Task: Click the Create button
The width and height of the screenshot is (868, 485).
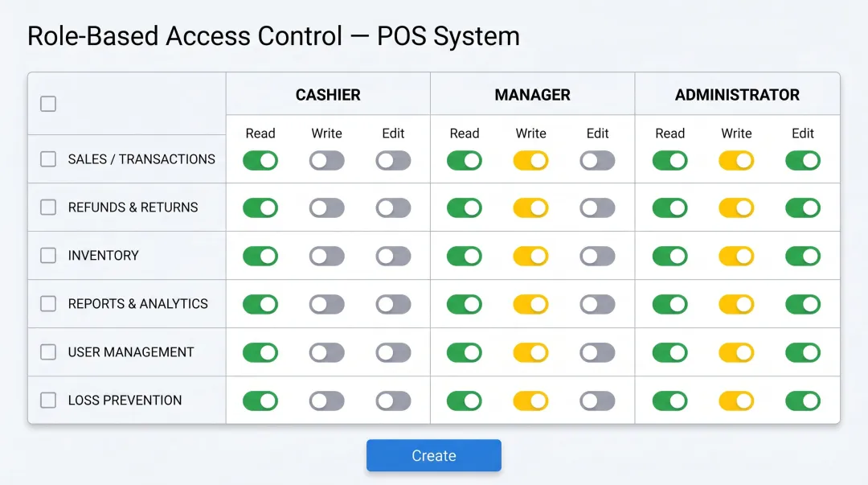Action: (x=434, y=455)
